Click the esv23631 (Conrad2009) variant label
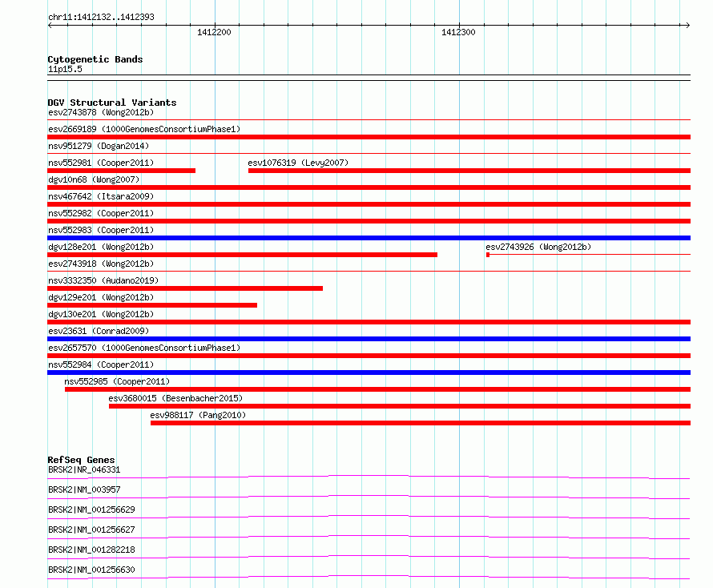Screen dimensions: 713x588 click(99, 331)
